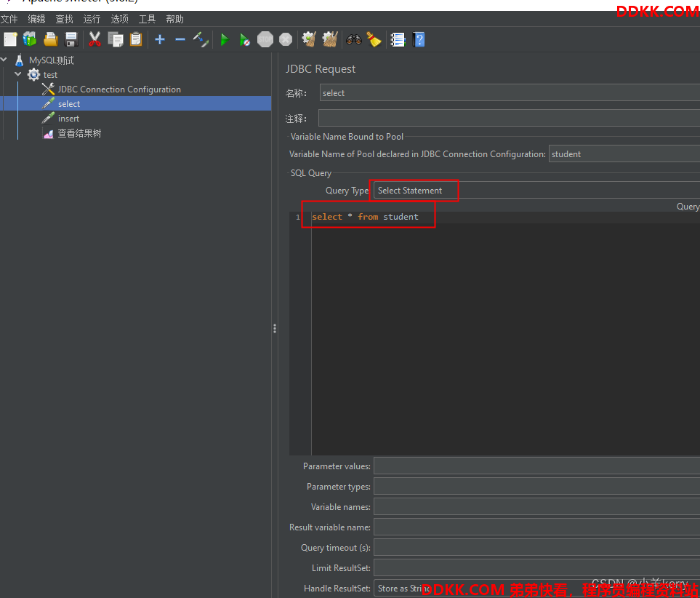Select the MySQL测试 test plan
The image size is (700, 598).
click(52, 60)
